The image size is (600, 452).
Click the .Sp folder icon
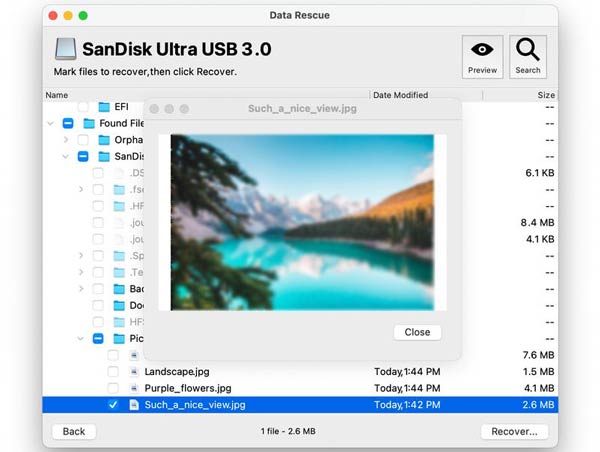tap(119, 256)
